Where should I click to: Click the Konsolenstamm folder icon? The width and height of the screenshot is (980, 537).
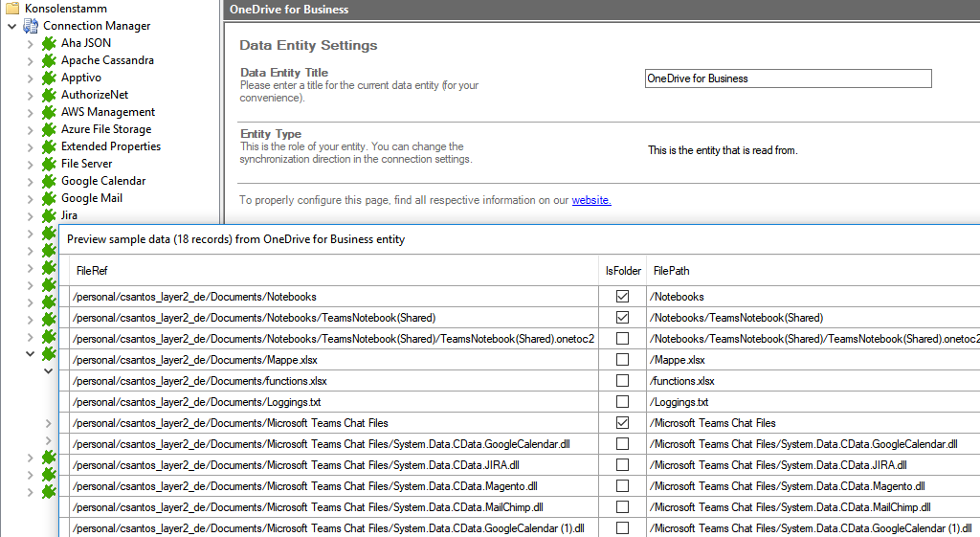[x=12, y=9]
